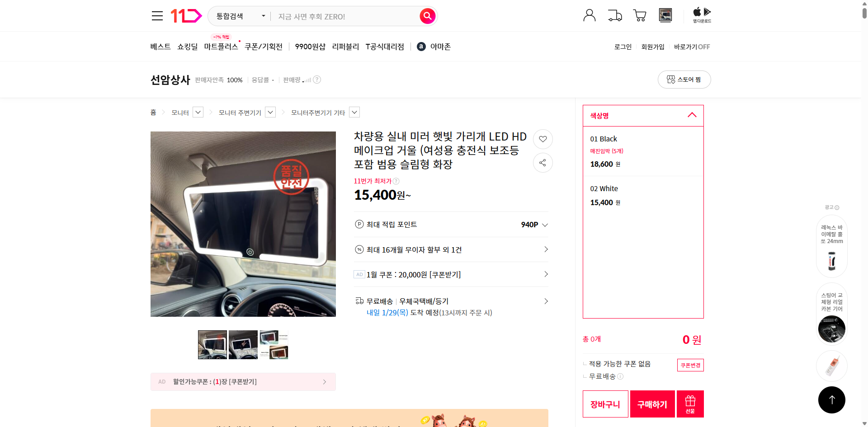
Task: Click the 구매하기 purchase button
Action: click(x=652, y=404)
